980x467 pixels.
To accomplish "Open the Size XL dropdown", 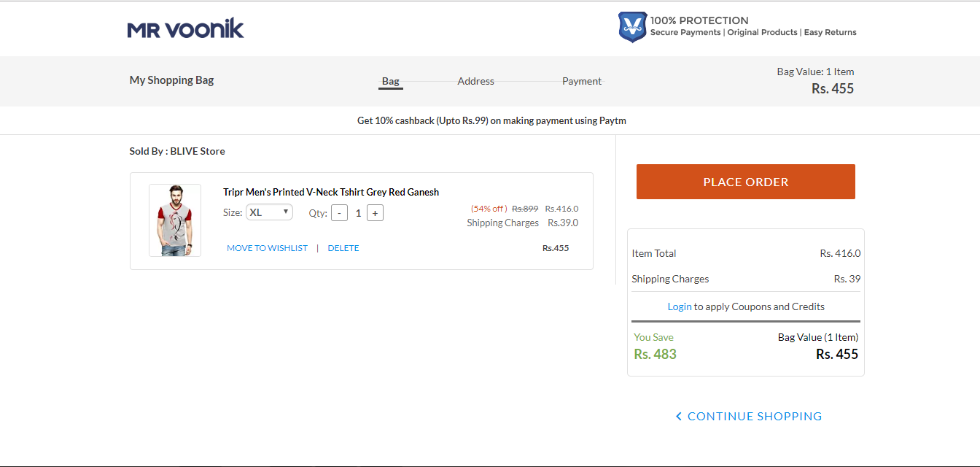I will [x=269, y=212].
